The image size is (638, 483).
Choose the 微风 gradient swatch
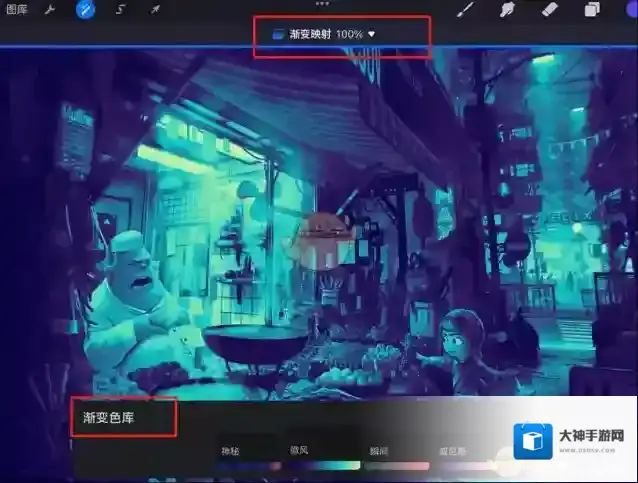point(324,465)
